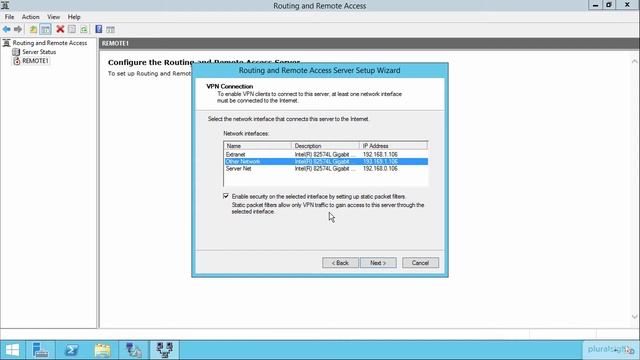Viewport: 640px width, 360px height.
Task: Click the blue Help toolbar icon
Action: point(98,29)
